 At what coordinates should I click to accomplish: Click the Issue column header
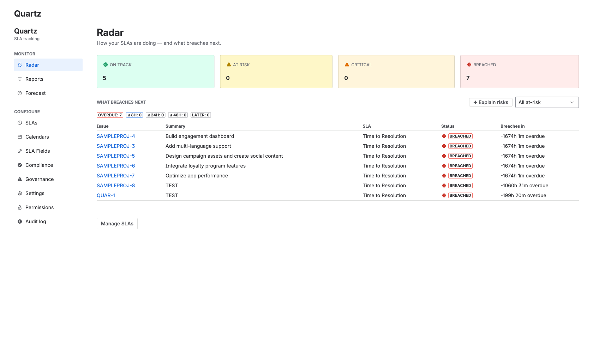tap(103, 126)
